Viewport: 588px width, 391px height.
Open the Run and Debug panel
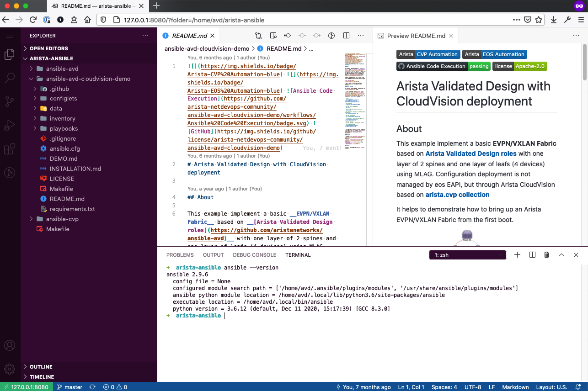click(10, 125)
